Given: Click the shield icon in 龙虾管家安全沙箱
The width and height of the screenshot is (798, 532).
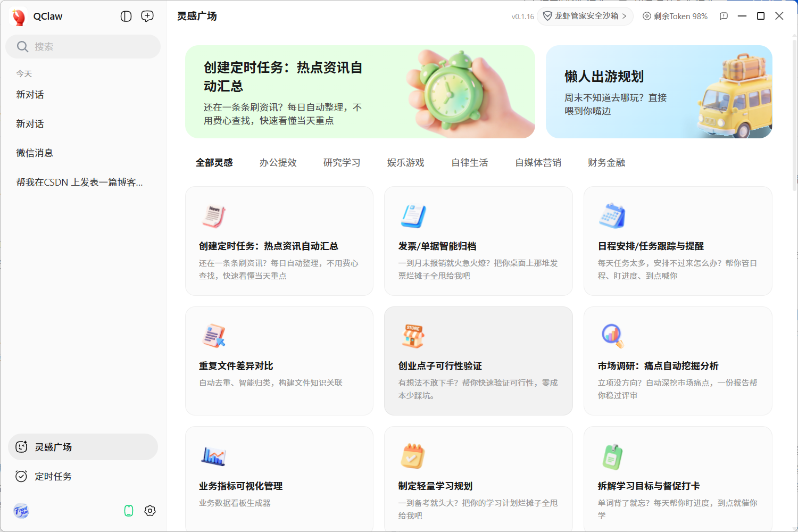Looking at the screenshot, I should (x=547, y=16).
